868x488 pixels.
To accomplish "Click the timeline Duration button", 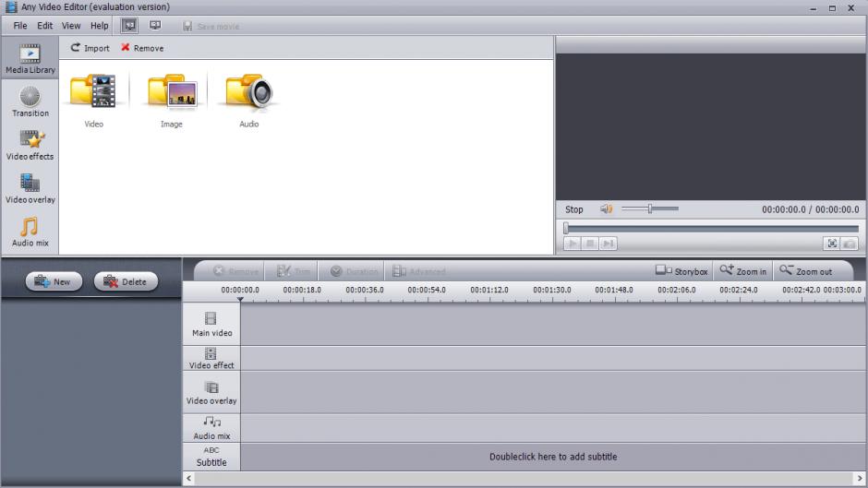I will pyautogui.click(x=354, y=271).
